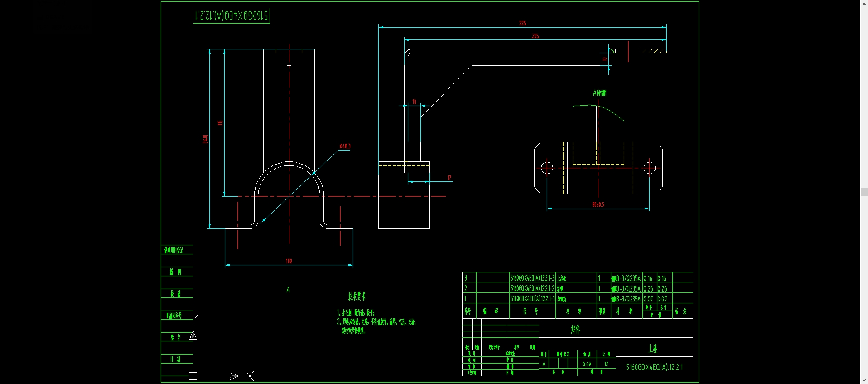Click the A向视图 view title

tap(599, 92)
